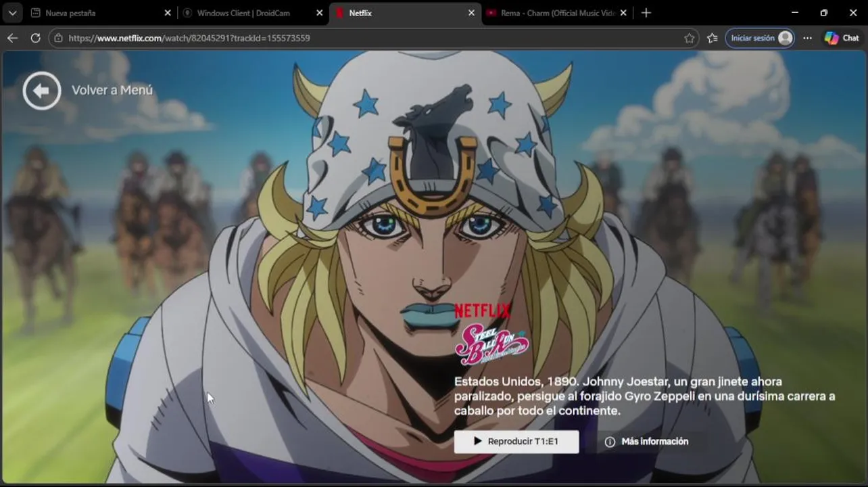Screen dimensions: 868x487
Task: Restore down the browser window
Action: pyautogui.click(x=824, y=13)
